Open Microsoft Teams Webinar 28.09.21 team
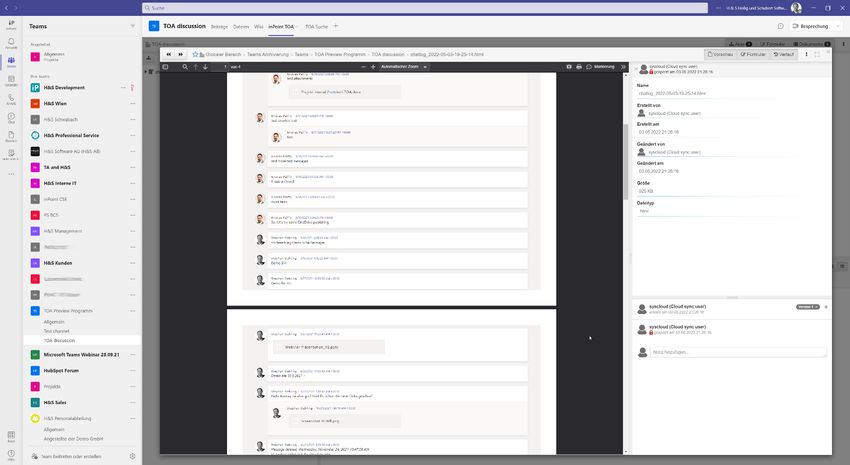This screenshot has height=465, width=850. coord(81,355)
